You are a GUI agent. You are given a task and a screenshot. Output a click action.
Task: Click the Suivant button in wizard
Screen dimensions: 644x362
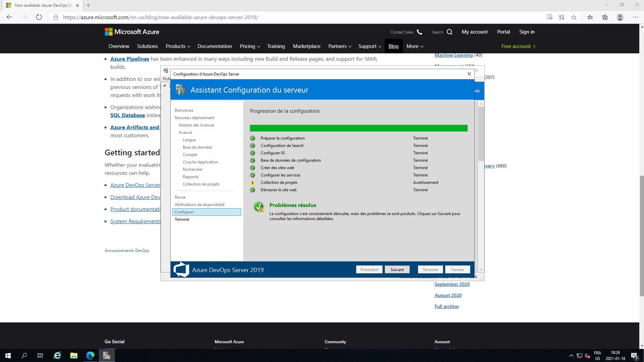[397, 269]
